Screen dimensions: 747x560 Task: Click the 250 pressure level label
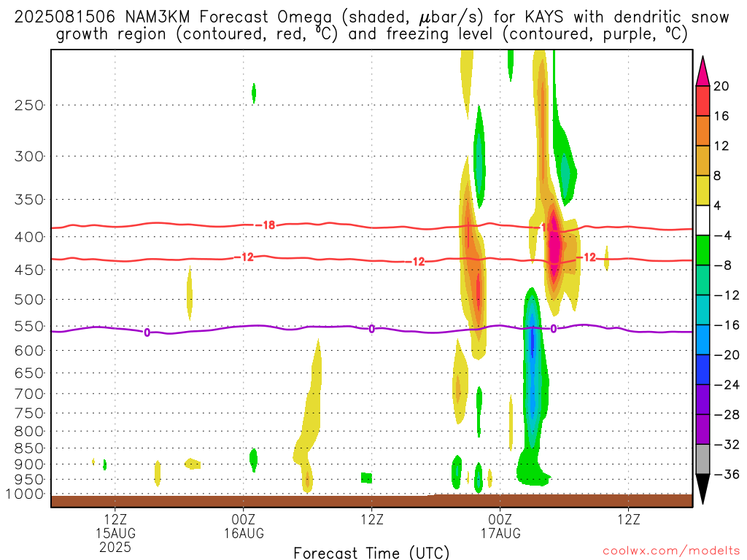(x=29, y=105)
